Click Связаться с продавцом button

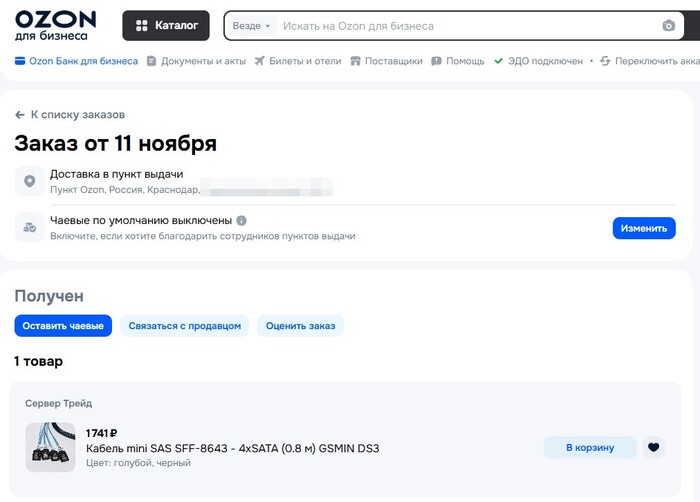click(x=185, y=325)
